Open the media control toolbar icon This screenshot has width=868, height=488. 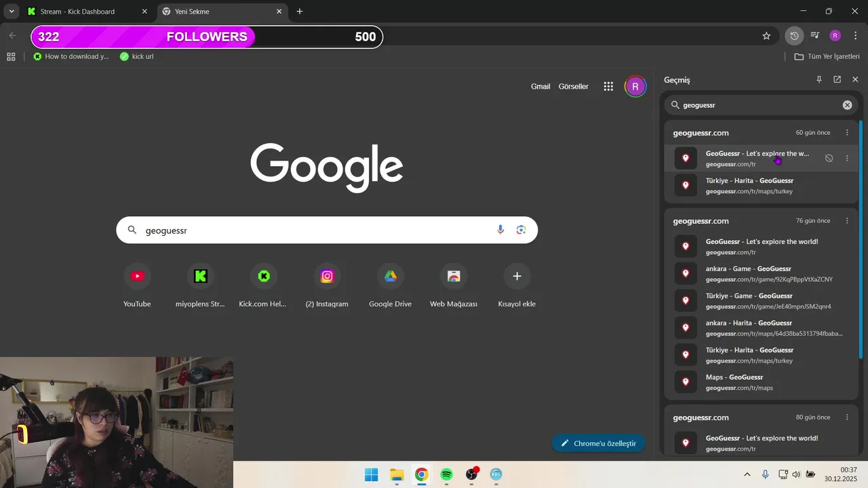[x=815, y=36]
